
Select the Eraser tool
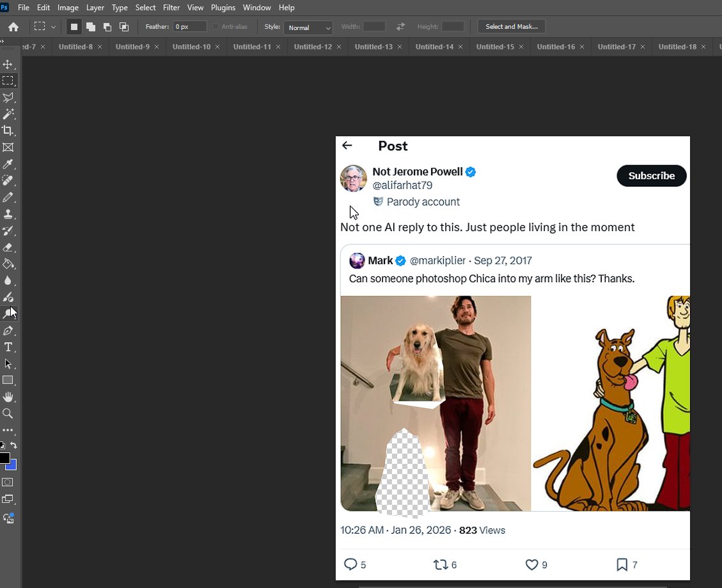pos(8,248)
